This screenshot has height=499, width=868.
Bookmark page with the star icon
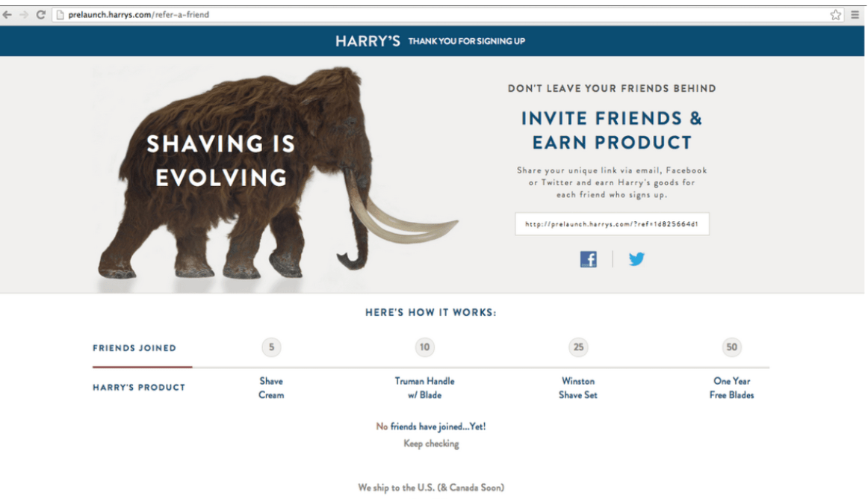click(x=835, y=15)
